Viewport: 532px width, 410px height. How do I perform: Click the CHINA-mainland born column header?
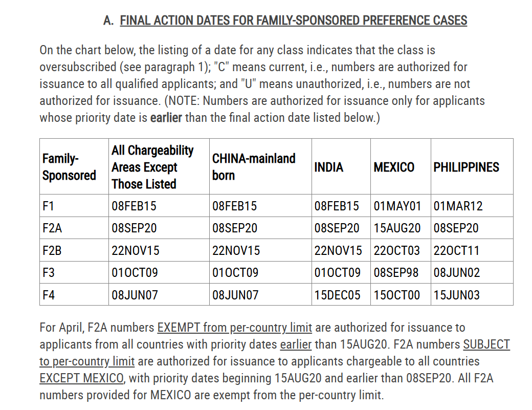coord(254,167)
